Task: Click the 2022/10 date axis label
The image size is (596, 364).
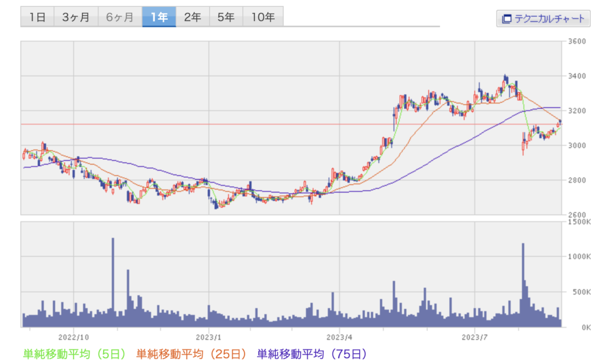Action: (74, 337)
